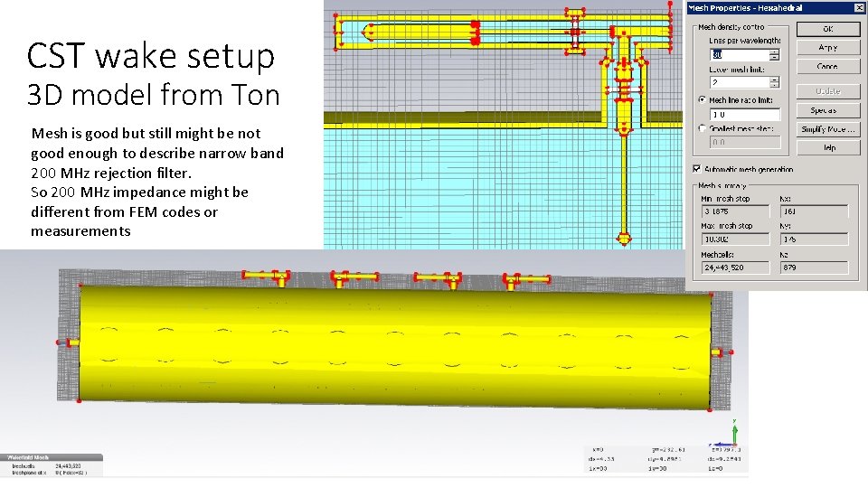Click the Max. mesh step value

(735, 239)
